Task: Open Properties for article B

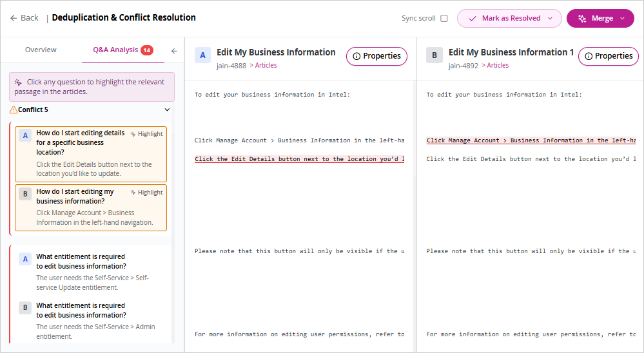Action: tap(609, 56)
